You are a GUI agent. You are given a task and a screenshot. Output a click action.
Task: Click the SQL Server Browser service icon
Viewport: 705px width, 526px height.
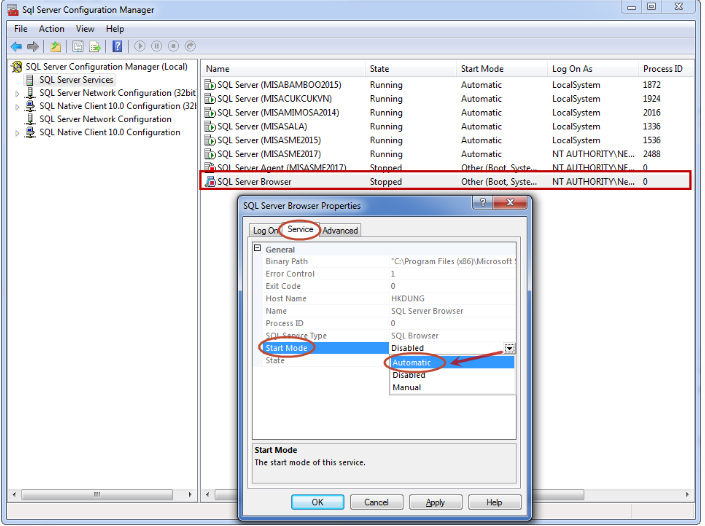tap(210, 182)
